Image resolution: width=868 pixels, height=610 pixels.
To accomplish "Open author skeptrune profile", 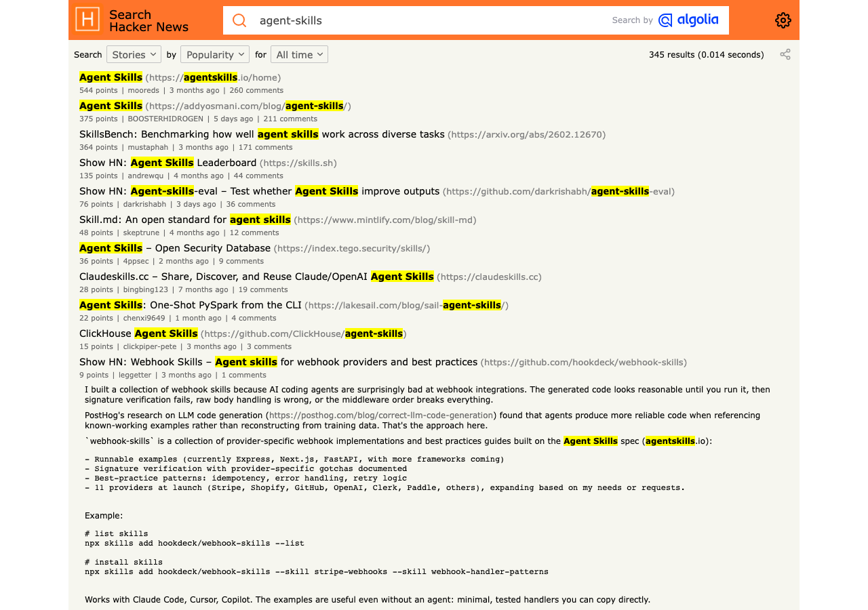I will coord(141,232).
